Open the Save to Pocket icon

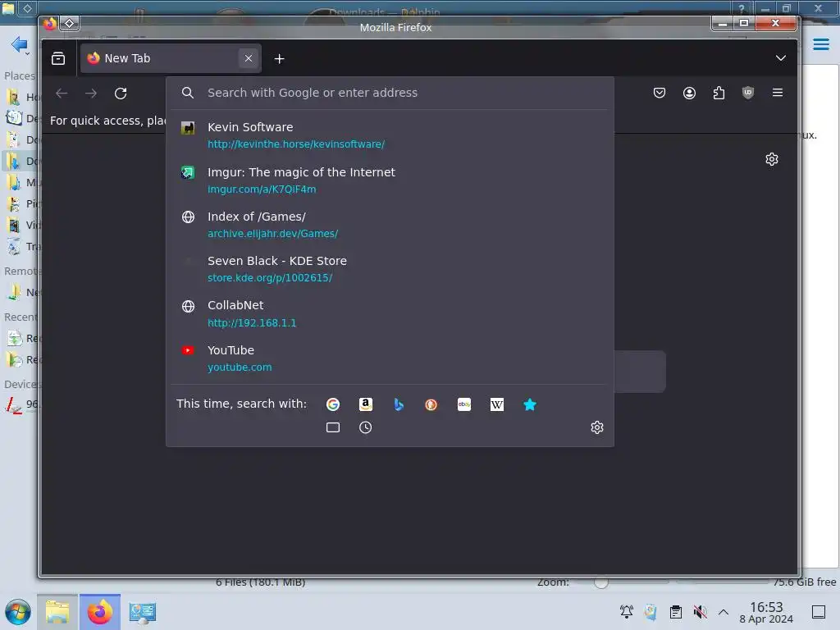pyautogui.click(x=660, y=93)
